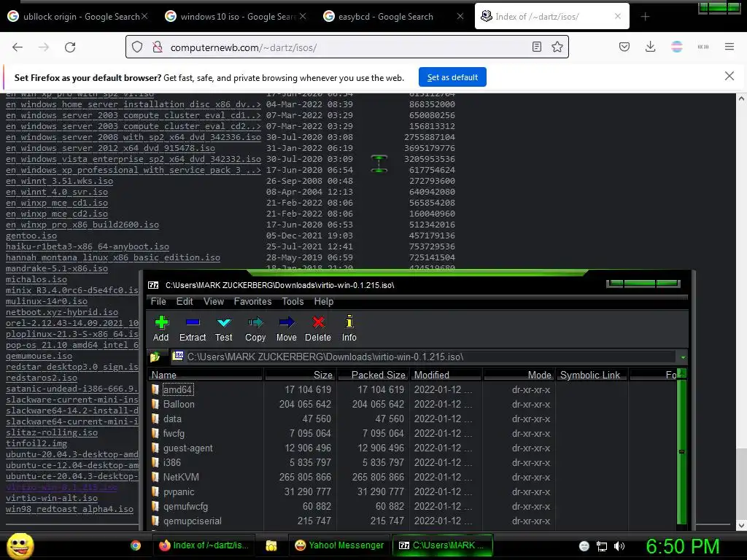Open the Help menu in 7-Zip

pos(323,301)
